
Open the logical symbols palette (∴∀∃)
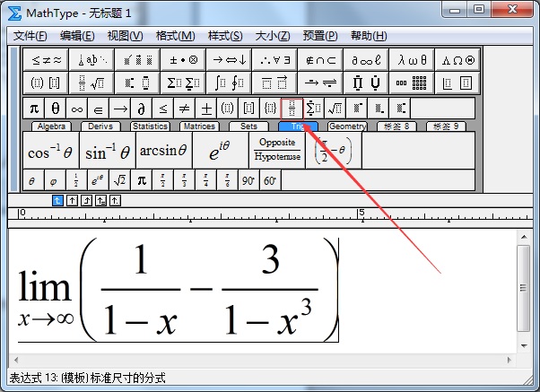(275, 60)
